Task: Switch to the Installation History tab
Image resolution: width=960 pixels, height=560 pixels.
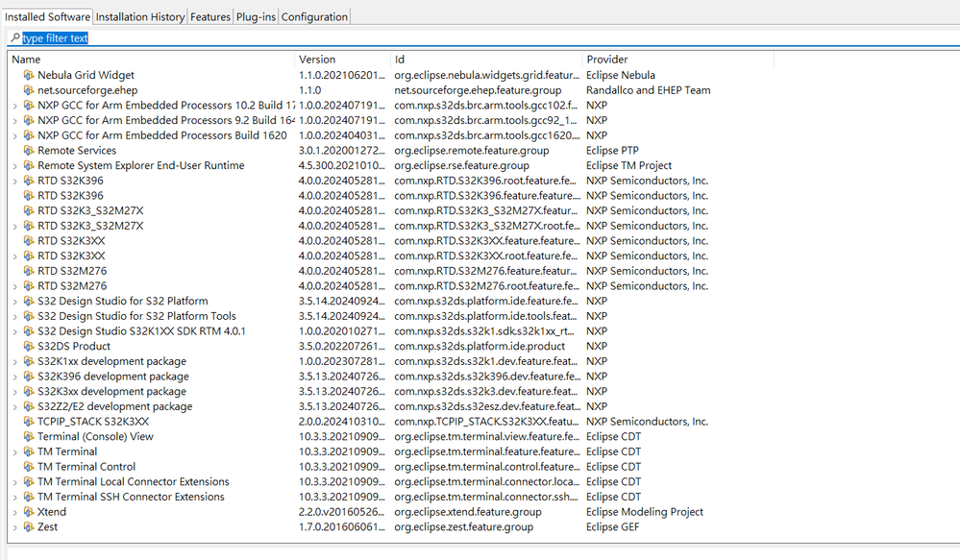Action: tap(140, 17)
